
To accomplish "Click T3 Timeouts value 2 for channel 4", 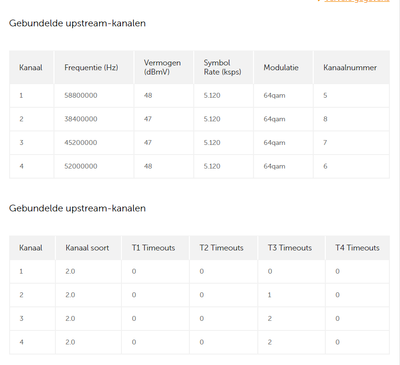I will 270,342.
